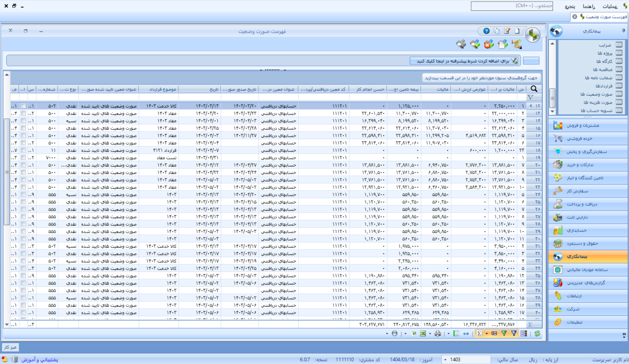The height and width of the screenshot is (364, 629).
Task: Click the sidebar tree scrollbar thumb
Action: coord(552,98)
